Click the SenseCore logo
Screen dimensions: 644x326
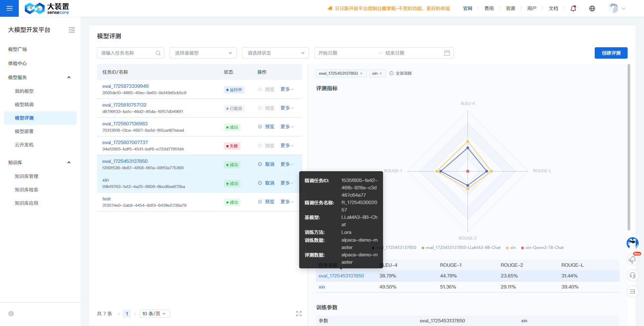tap(47, 8)
